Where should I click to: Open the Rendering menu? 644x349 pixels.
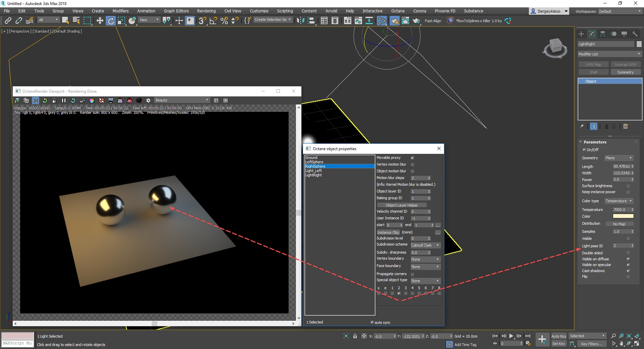tap(206, 11)
